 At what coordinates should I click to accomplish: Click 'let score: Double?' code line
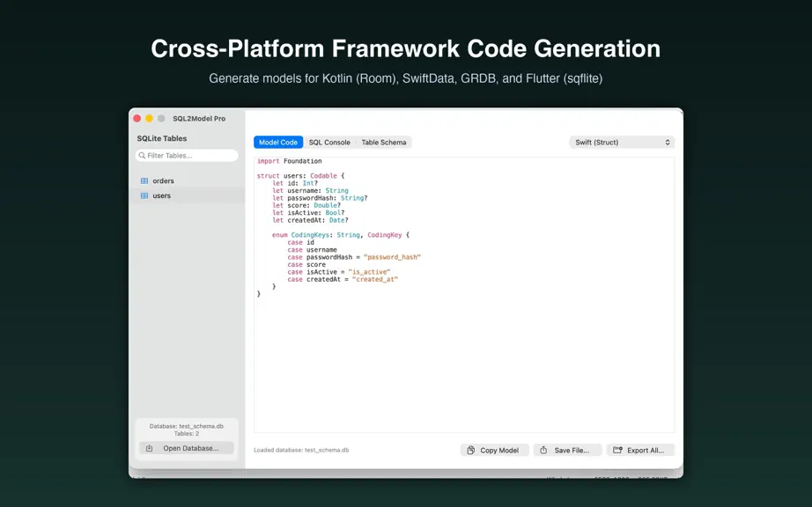pyautogui.click(x=306, y=205)
